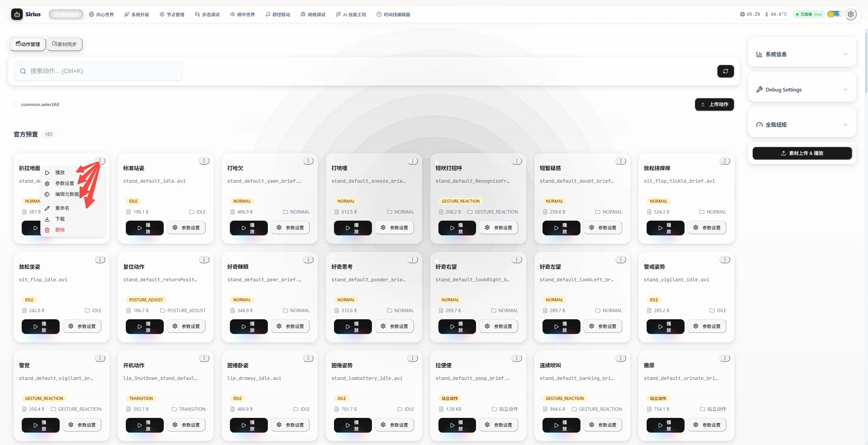Choose 下载 in the context menu
This screenshot has width=868, height=445.
pyautogui.click(x=73, y=219)
